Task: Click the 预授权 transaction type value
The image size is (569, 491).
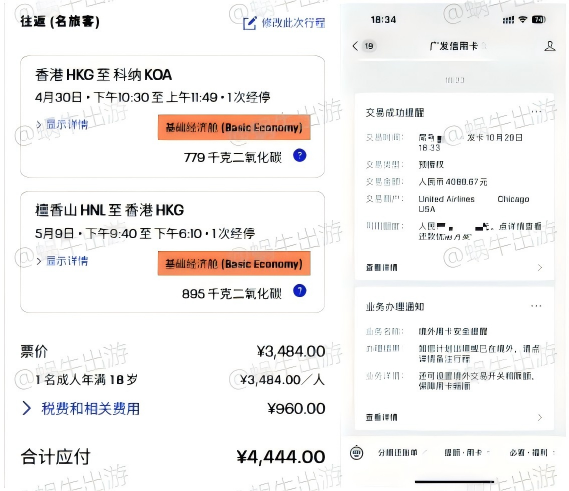Action: pyautogui.click(x=431, y=164)
